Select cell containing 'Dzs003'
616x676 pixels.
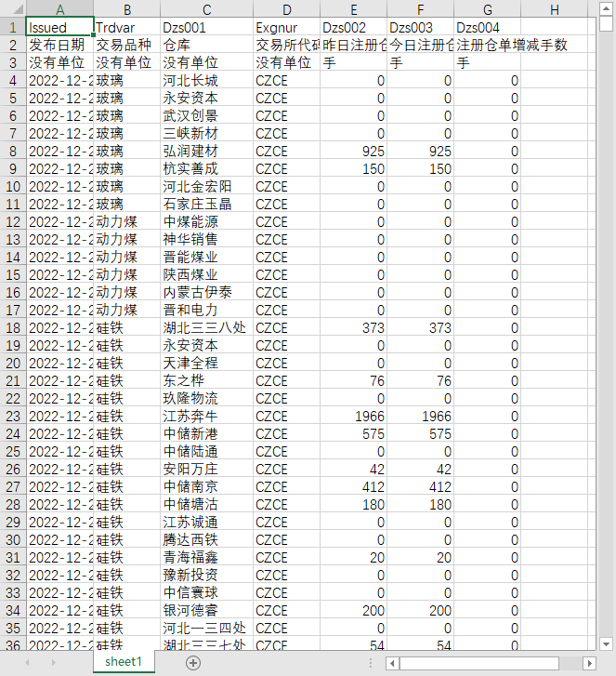421,27
